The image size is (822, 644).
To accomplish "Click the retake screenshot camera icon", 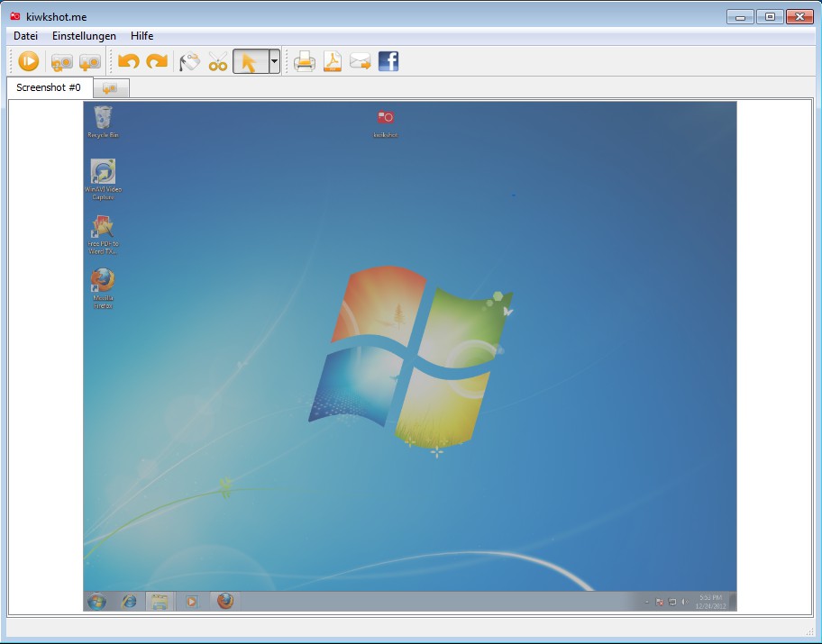I will click(62, 62).
